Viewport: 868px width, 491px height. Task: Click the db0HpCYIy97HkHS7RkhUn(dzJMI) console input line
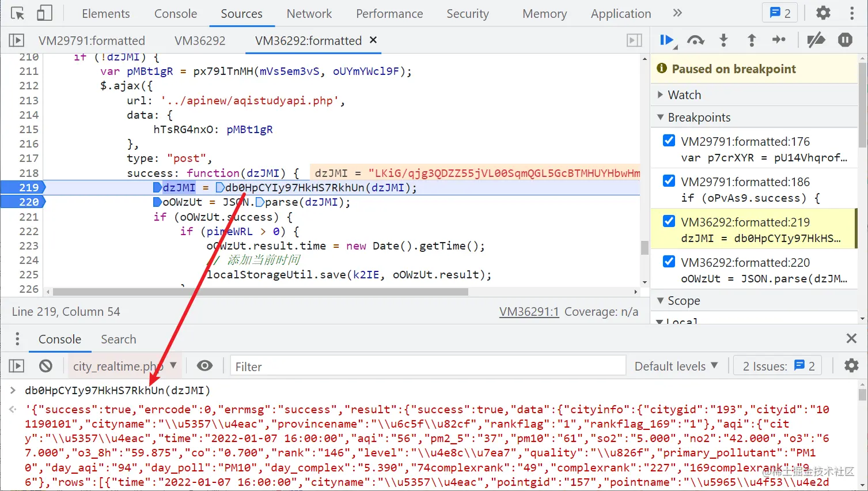point(117,390)
